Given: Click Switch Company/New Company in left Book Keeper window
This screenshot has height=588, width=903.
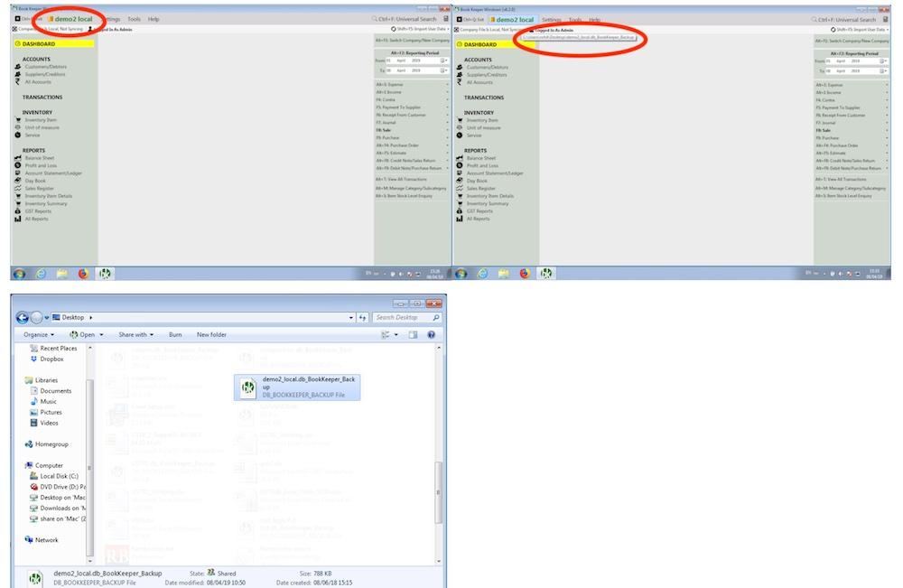Looking at the screenshot, I should click(413, 41).
